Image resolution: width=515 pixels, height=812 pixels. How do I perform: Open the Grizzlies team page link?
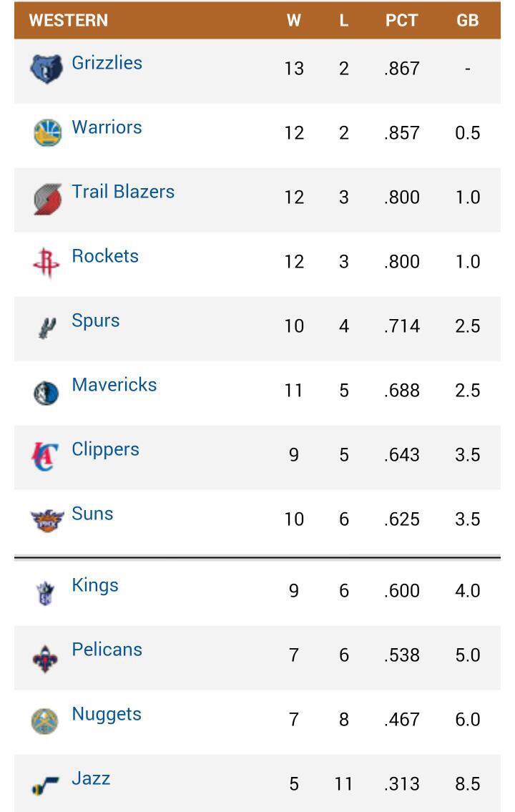107,63
